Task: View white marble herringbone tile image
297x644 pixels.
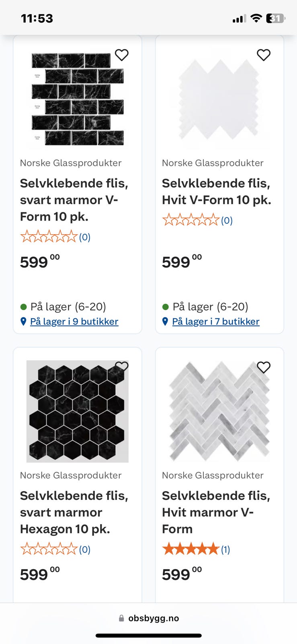Action: (219, 411)
